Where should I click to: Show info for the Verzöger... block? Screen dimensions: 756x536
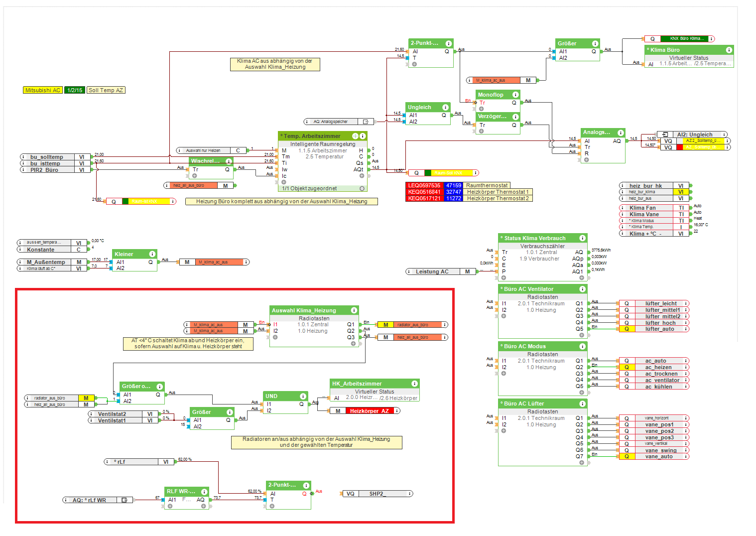[515, 117]
